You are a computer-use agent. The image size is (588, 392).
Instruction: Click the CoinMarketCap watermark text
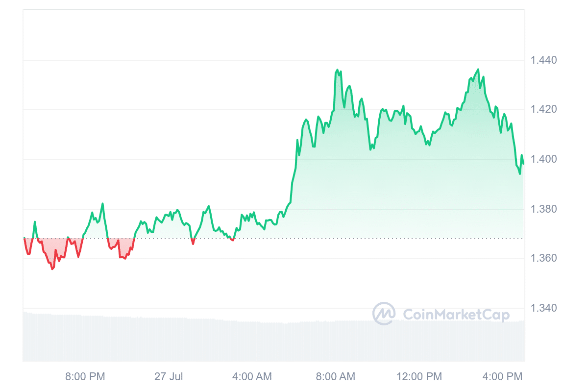pyautogui.click(x=456, y=314)
